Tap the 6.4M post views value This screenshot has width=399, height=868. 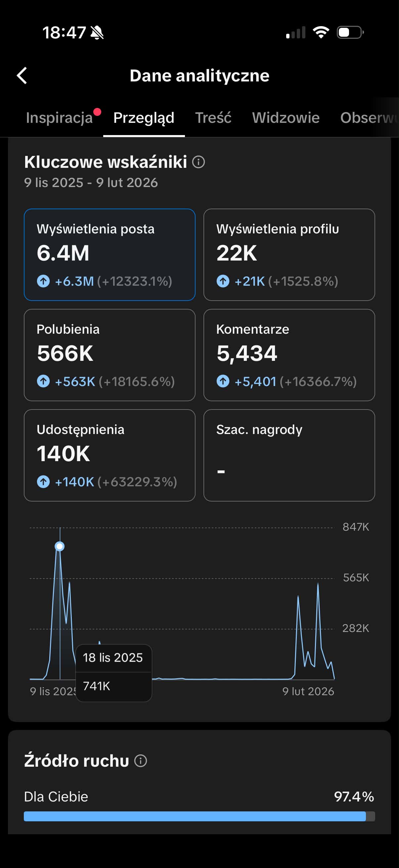63,253
